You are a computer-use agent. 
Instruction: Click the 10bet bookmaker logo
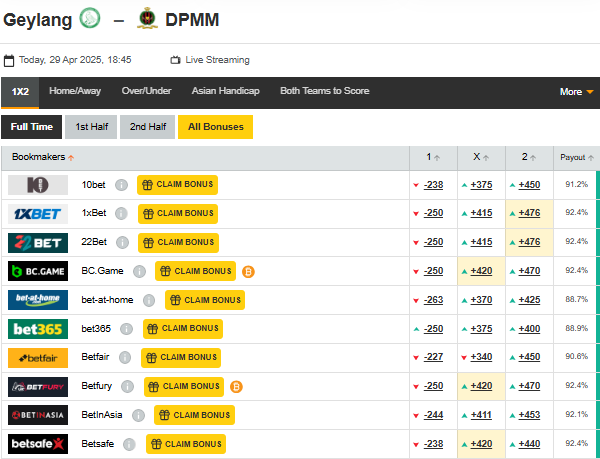pos(38,185)
